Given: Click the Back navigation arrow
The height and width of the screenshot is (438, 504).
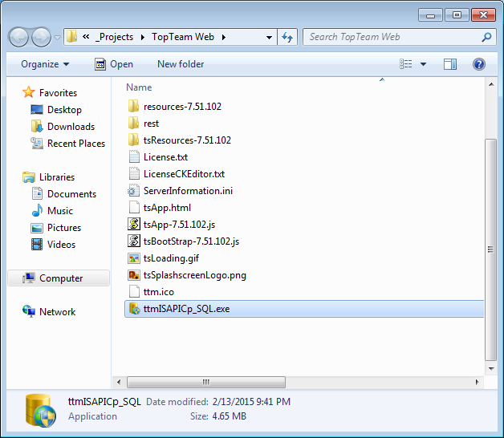Looking at the screenshot, I should [x=19, y=37].
